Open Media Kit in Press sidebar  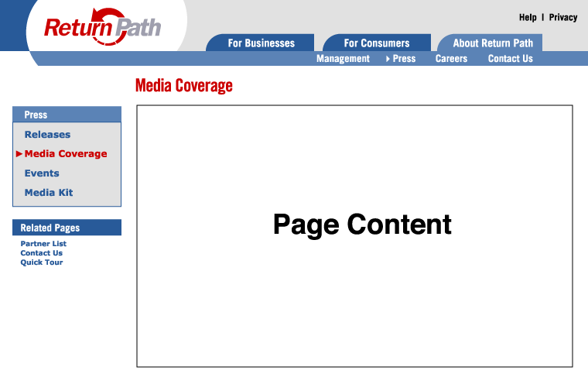pyautogui.click(x=49, y=193)
